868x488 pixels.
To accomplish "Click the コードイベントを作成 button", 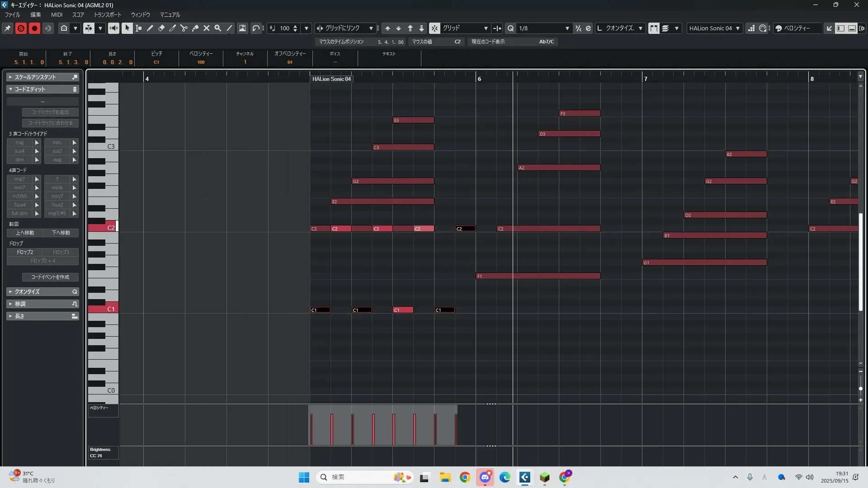I will point(50,277).
